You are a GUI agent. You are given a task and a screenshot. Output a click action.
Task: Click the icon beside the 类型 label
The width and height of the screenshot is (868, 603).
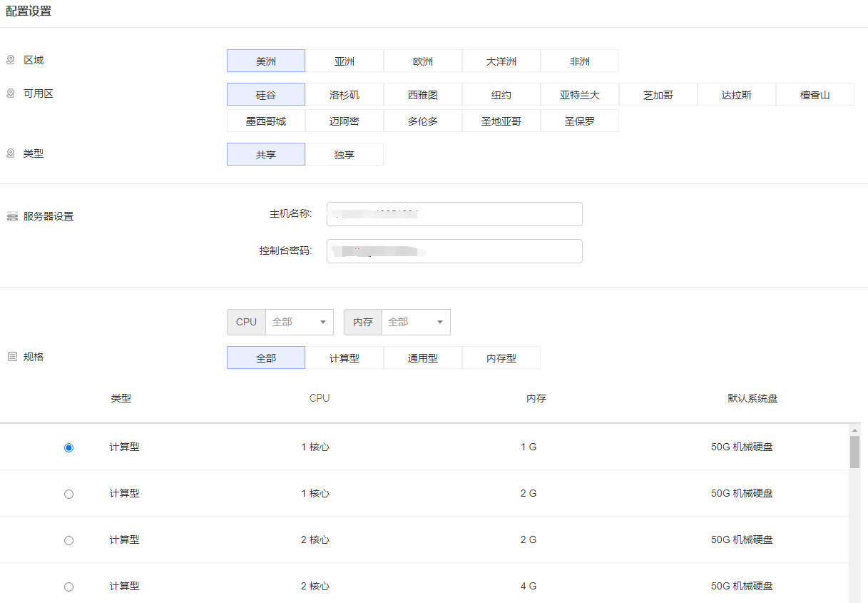[x=11, y=153]
